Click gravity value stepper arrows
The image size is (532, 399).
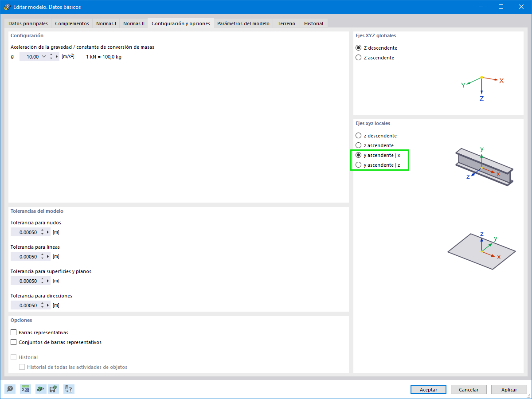[51, 57]
